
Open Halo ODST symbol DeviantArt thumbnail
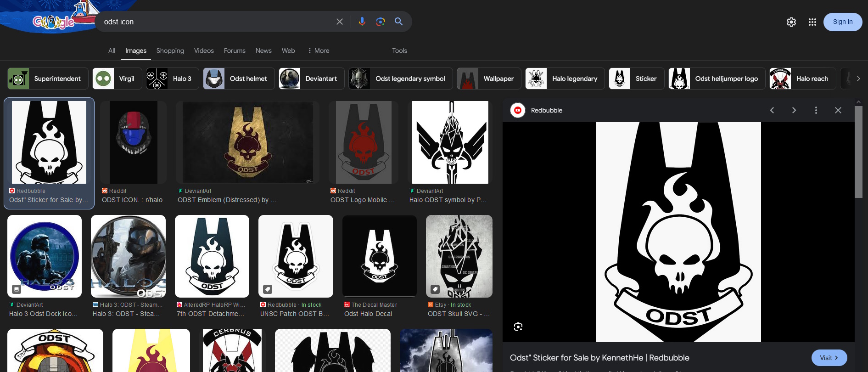[450, 142]
